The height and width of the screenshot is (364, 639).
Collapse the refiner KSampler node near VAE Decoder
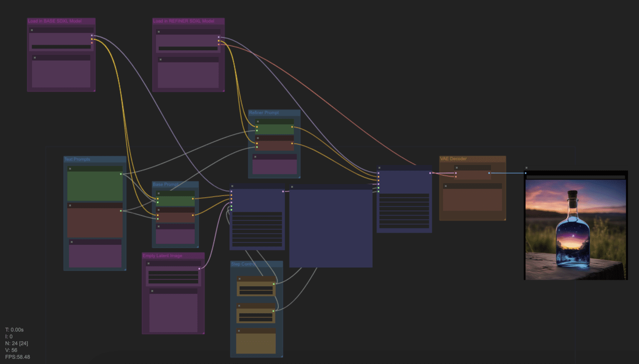[x=379, y=168]
